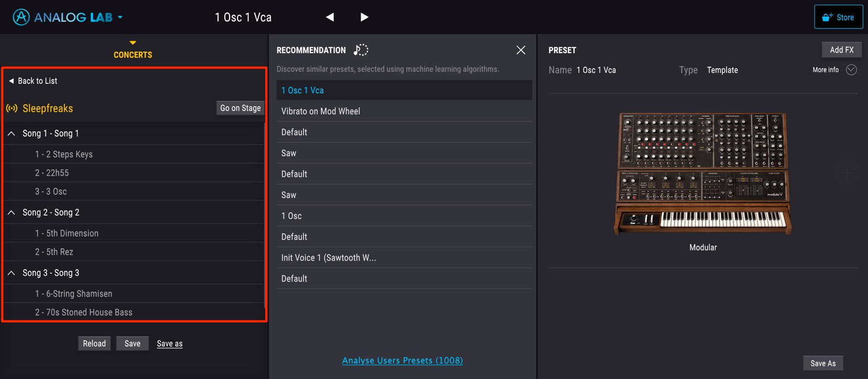Select recommended preset 1 Osc
Image resolution: width=868 pixels, height=379 pixels.
click(404, 216)
